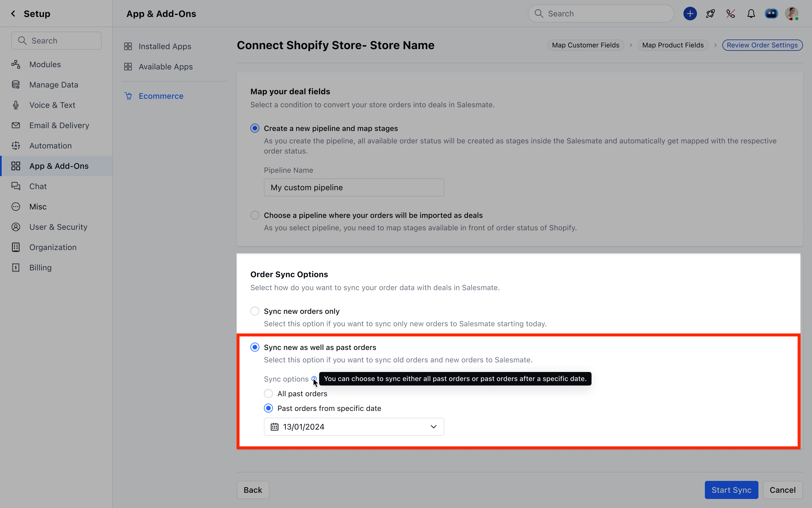
Task: Open Installed Apps list
Action: (x=165, y=46)
